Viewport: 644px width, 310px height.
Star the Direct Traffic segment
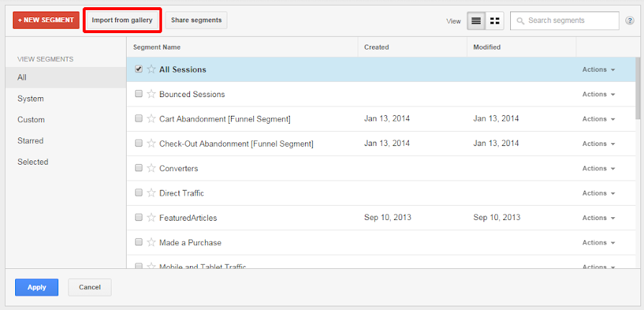151,193
